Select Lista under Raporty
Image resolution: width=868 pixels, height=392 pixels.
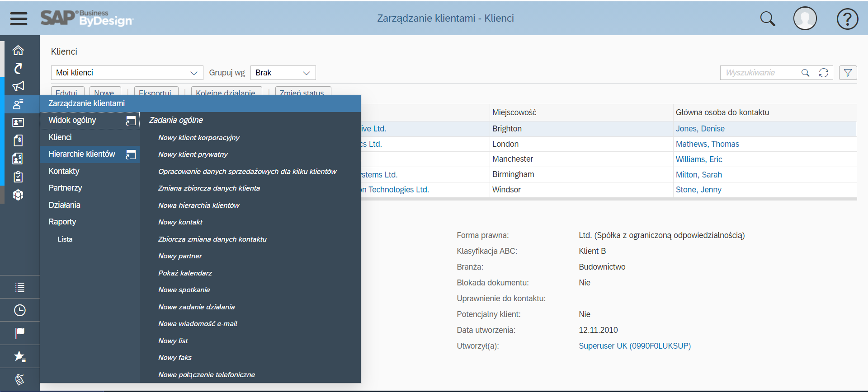click(65, 239)
